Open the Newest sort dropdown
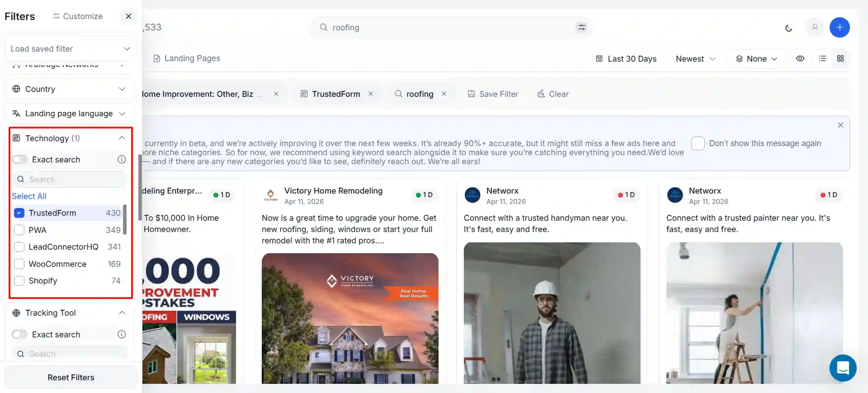Viewport: 868px width, 393px height. click(x=695, y=59)
